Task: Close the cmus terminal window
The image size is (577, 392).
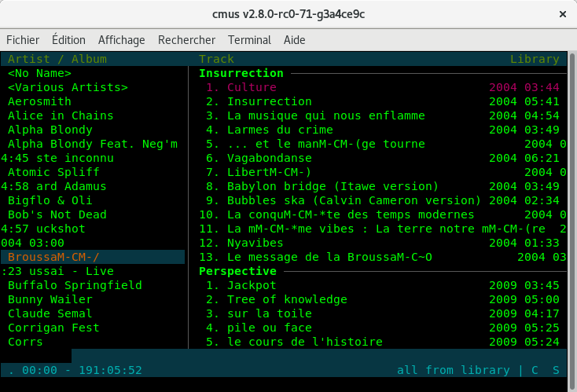Action: point(562,14)
